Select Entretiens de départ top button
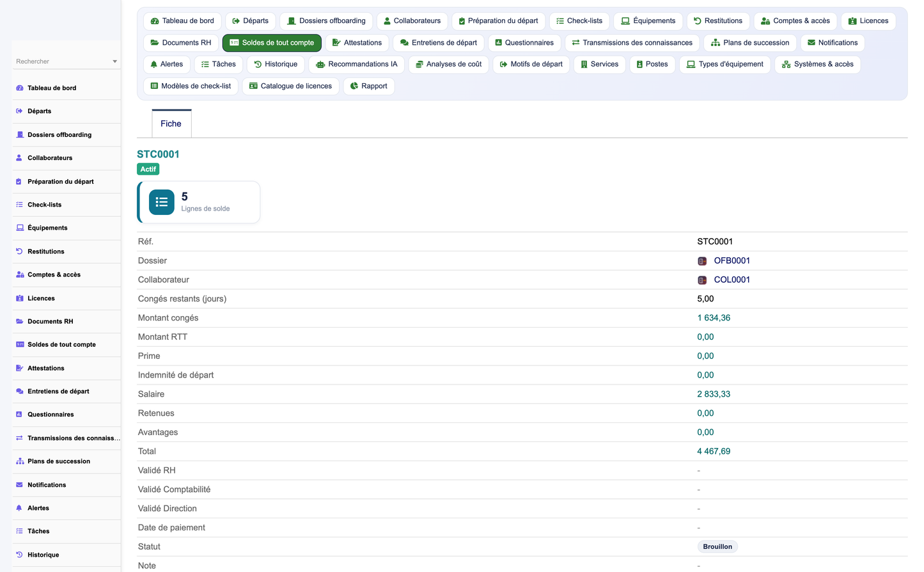 point(439,43)
